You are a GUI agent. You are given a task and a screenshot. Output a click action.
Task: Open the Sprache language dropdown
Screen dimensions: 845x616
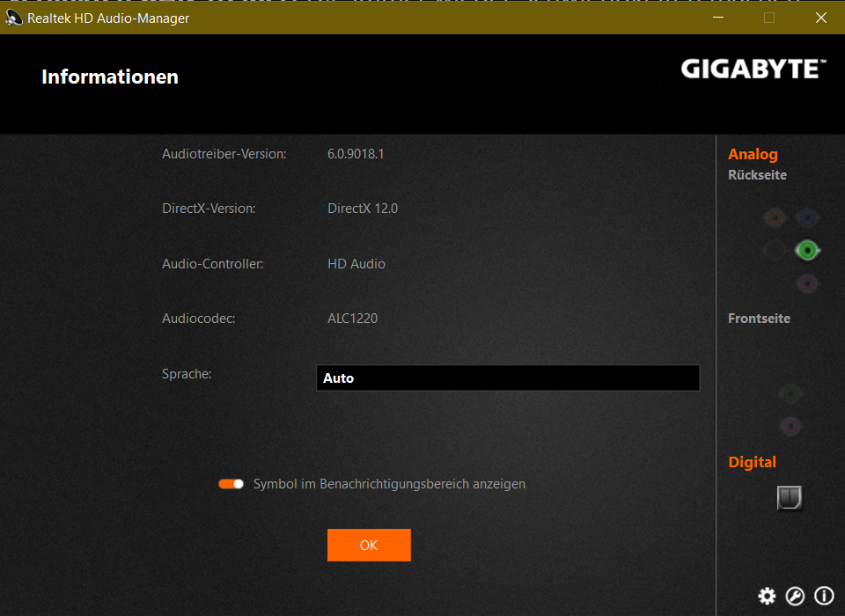click(508, 378)
